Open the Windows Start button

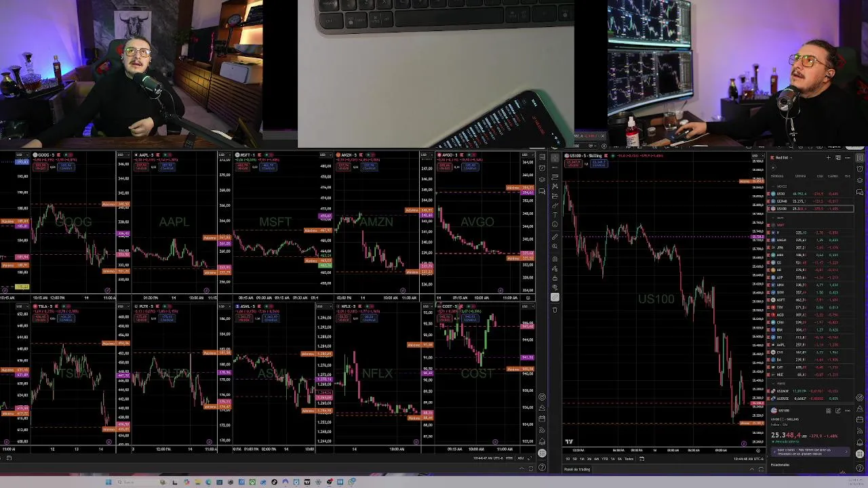pyautogui.click(x=108, y=482)
